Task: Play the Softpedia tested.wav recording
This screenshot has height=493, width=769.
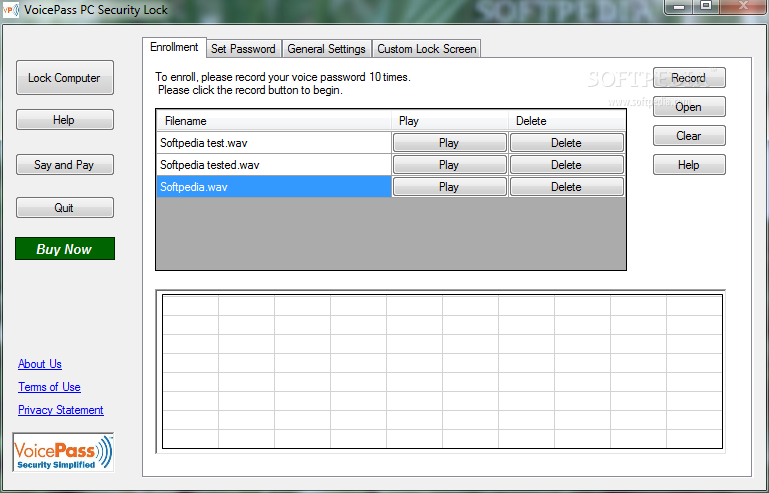Action: (x=449, y=165)
